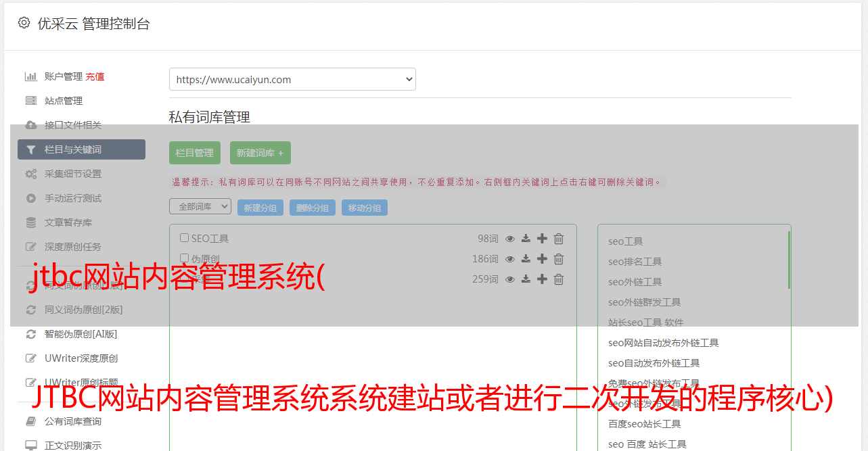This screenshot has width=868, height=451.
Task: Click the green keyword list scrollbar
Action: [789, 260]
